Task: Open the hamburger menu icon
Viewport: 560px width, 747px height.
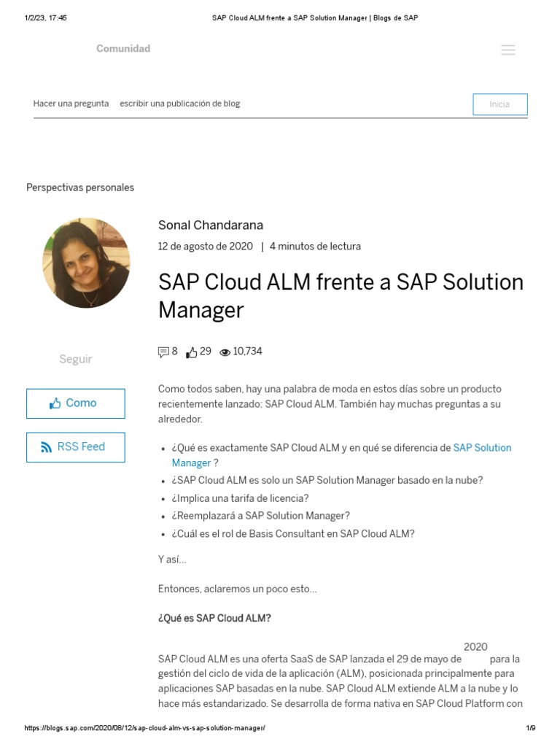Action: [508, 50]
